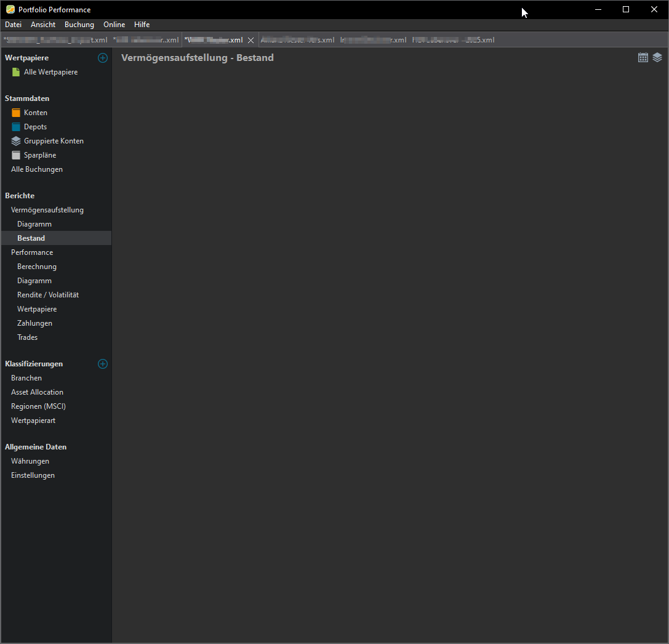This screenshot has width=669, height=644.
Task: Select Alle Wertpapiere with green document icon
Action: tap(50, 72)
